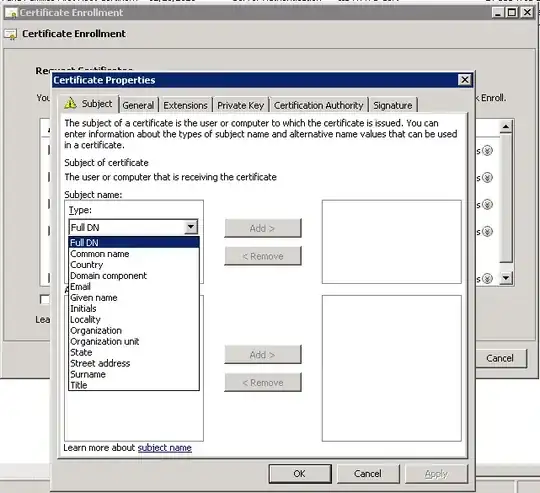The image size is (540, 493).
Task: Click scroll up arrow in certificate list
Action: (506, 127)
